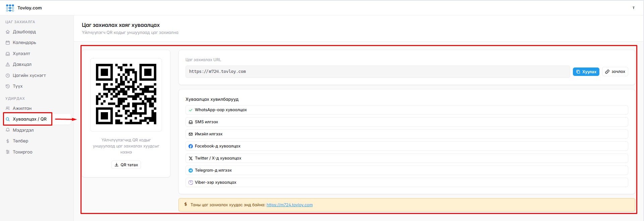Click the Telegram logo icon
Viewport: 644px width, 221px height.
tap(191, 170)
